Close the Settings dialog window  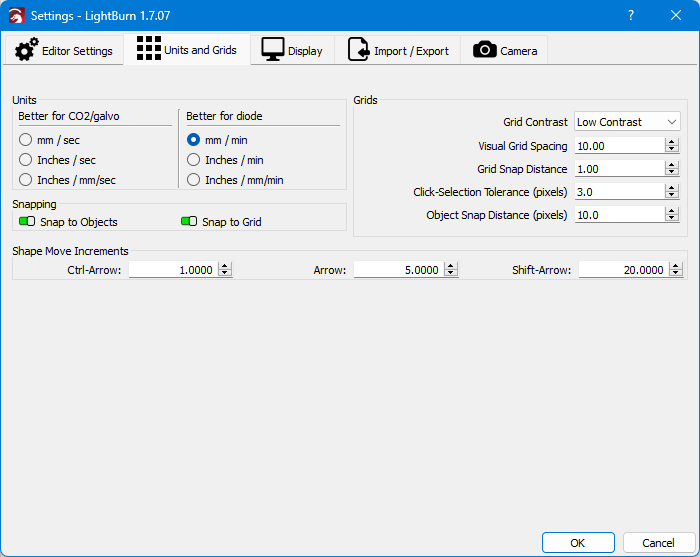click(675, 15)
